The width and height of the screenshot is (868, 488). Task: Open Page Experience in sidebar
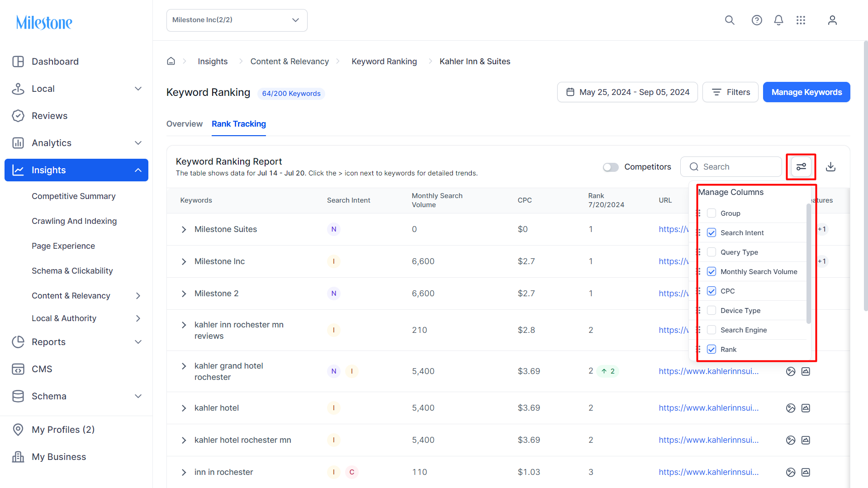(63, 246)
